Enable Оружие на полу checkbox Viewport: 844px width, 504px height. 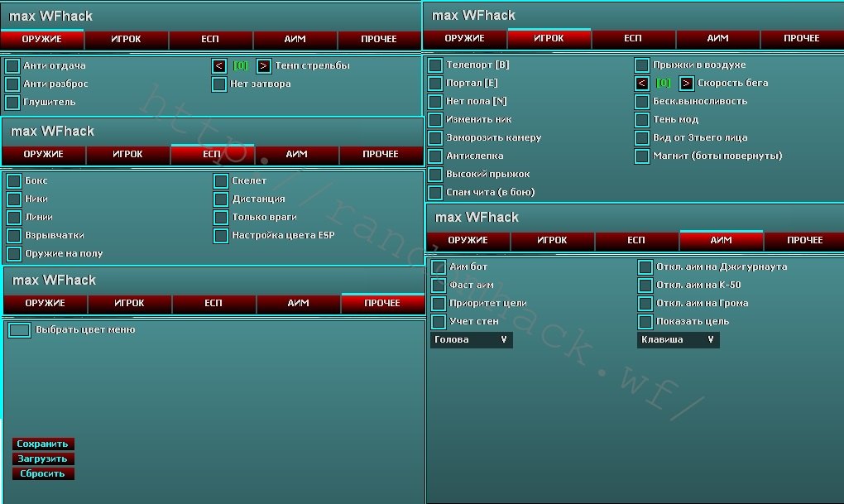tap(14, 253)
